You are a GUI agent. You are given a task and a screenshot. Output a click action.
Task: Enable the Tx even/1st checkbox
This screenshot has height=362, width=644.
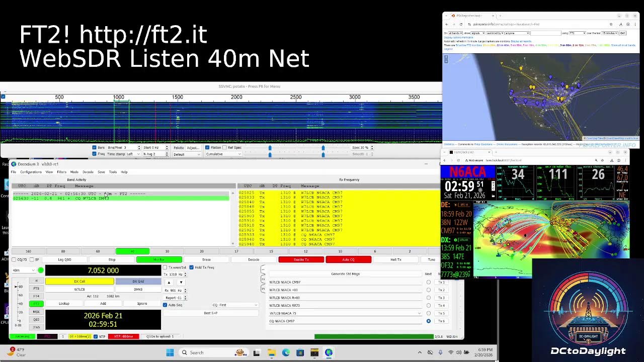165,267
